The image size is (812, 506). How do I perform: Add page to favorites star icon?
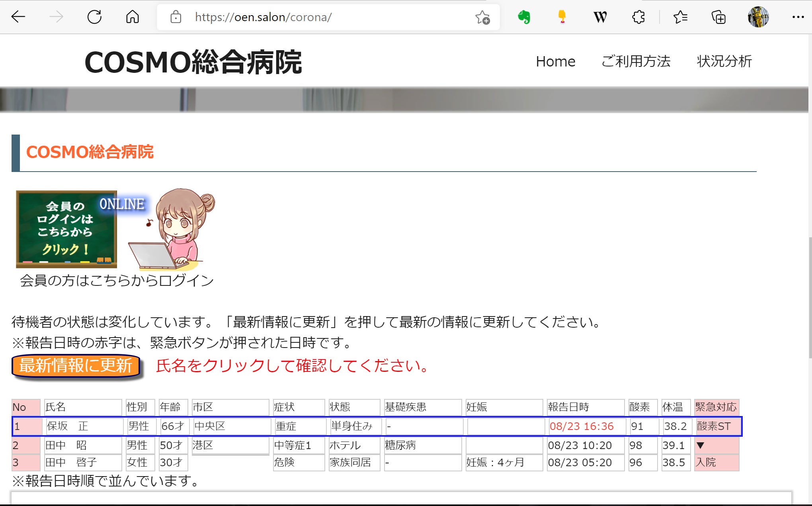coord(482,18)
